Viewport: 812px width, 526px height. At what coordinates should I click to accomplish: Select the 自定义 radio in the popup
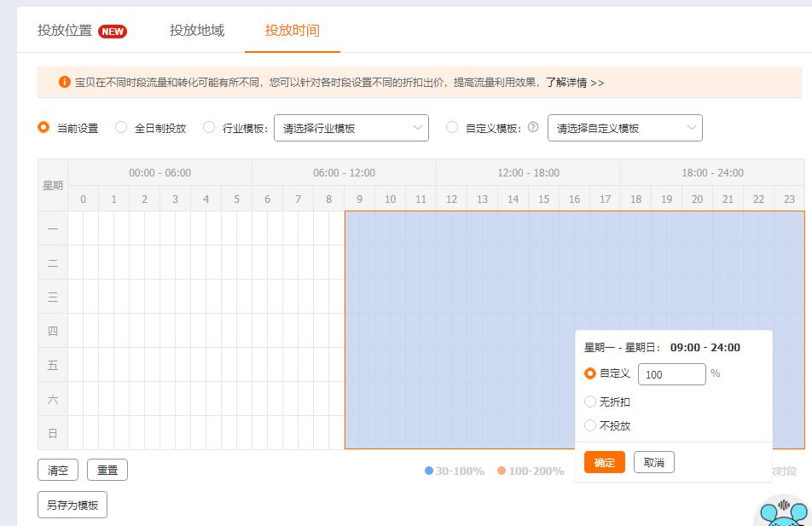(x=590, y=374)
